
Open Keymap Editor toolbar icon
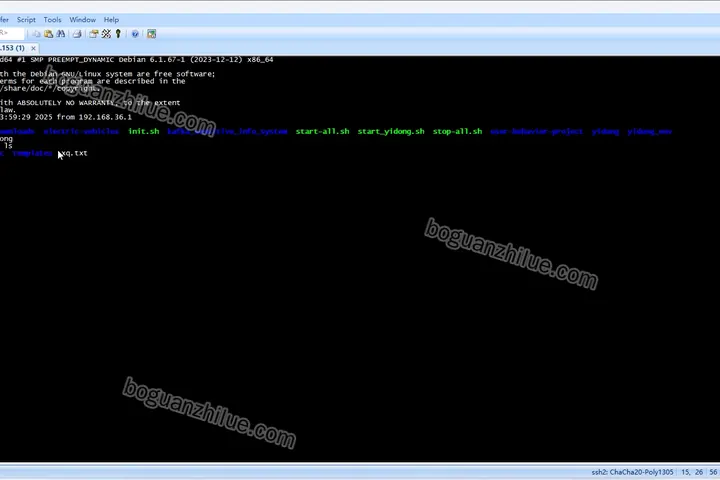(x=106, y=34)
